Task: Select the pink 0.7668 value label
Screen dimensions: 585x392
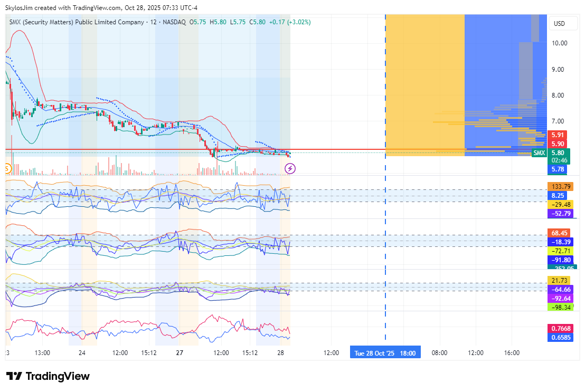Action: coord(560,328)
